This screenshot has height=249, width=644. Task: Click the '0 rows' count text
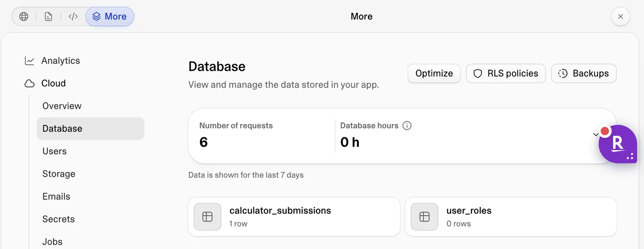pyautogui.click(x=459, y=224)
